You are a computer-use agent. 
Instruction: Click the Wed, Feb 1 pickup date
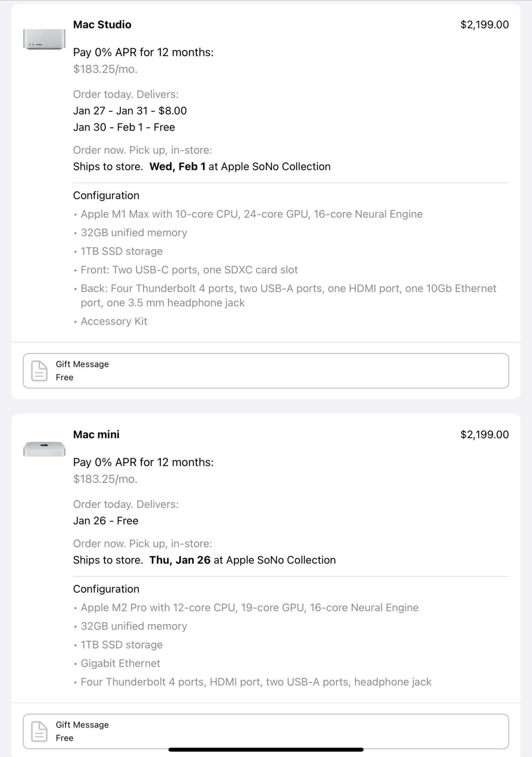click(177, 167)
